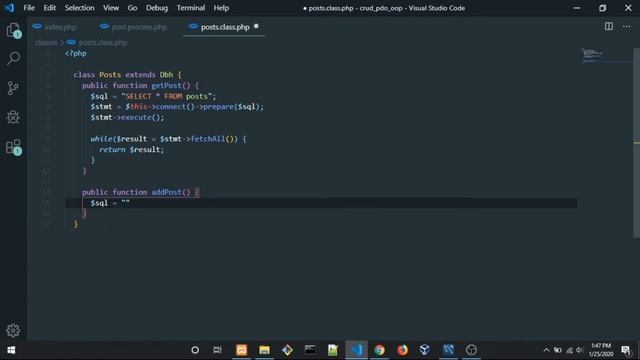Open the Debug view bug icon

tap(13, 117)
